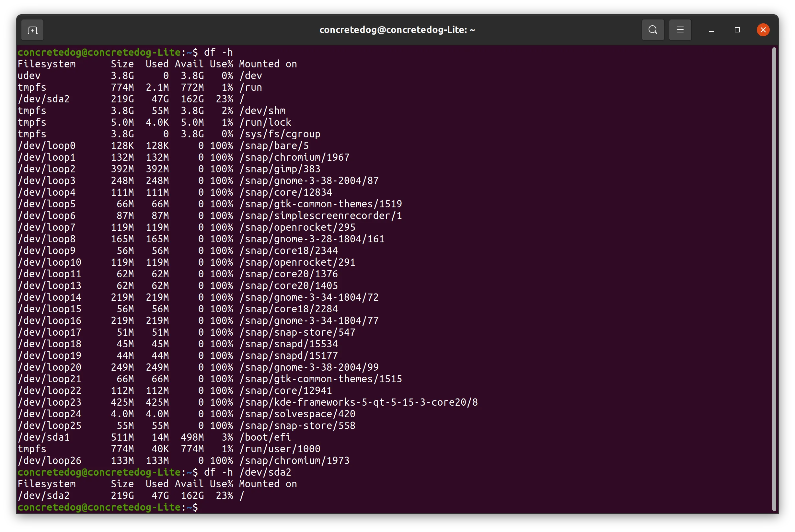
Task: Click '/boot/efi' mount path
Action: (x=265, y=437)
